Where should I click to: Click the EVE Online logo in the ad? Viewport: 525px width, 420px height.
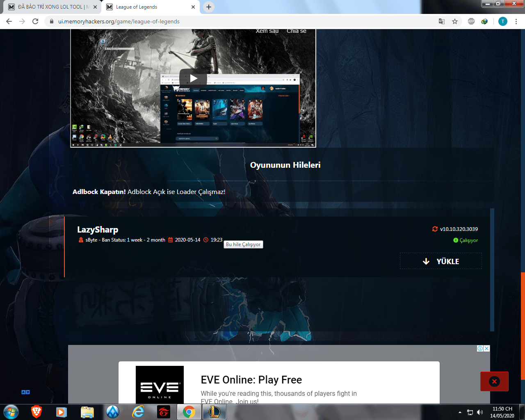tap(160, 385)
